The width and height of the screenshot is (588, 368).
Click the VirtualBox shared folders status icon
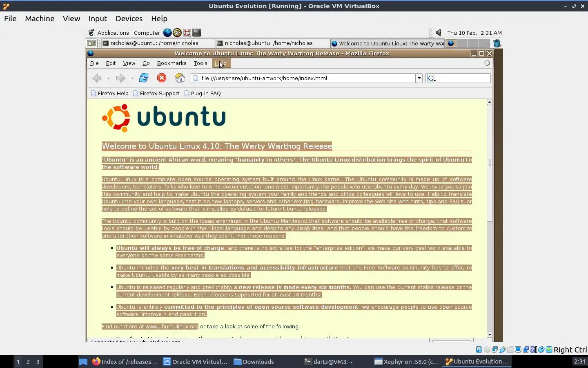coord(510,350)
